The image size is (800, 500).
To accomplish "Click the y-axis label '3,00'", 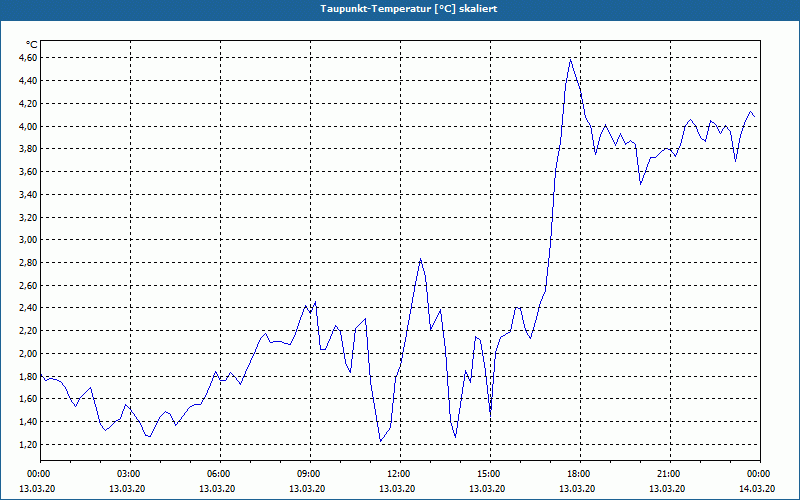I will coord(29,240).
